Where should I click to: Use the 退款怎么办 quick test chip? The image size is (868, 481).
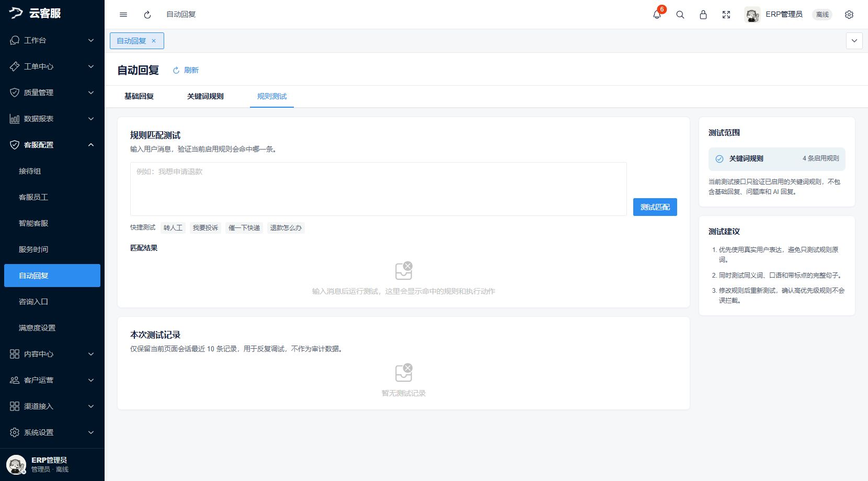pos(286,228)
